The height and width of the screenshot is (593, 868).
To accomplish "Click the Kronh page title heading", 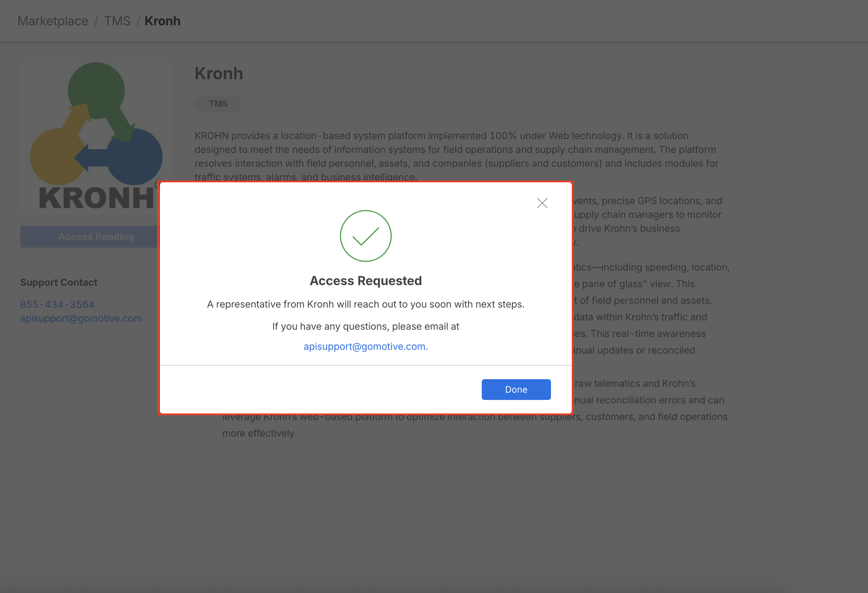I will coord(218,74).
